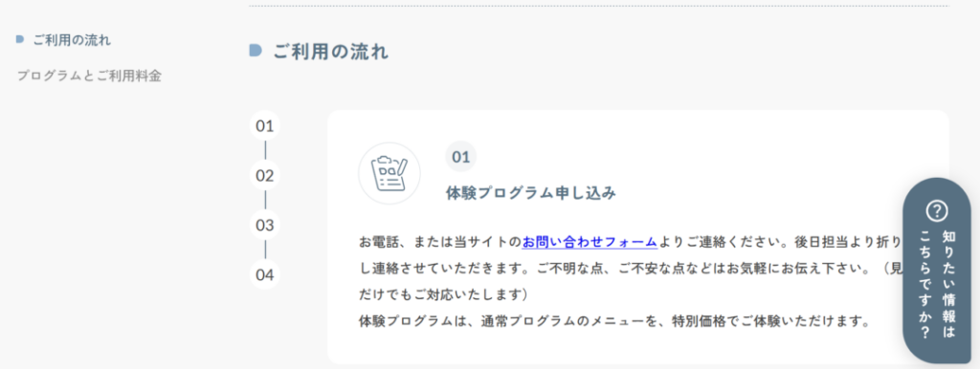This screenshot has width=980, height=369.
Task: Click the dotted divider line above the heading
Action: (x=599, y=7)
